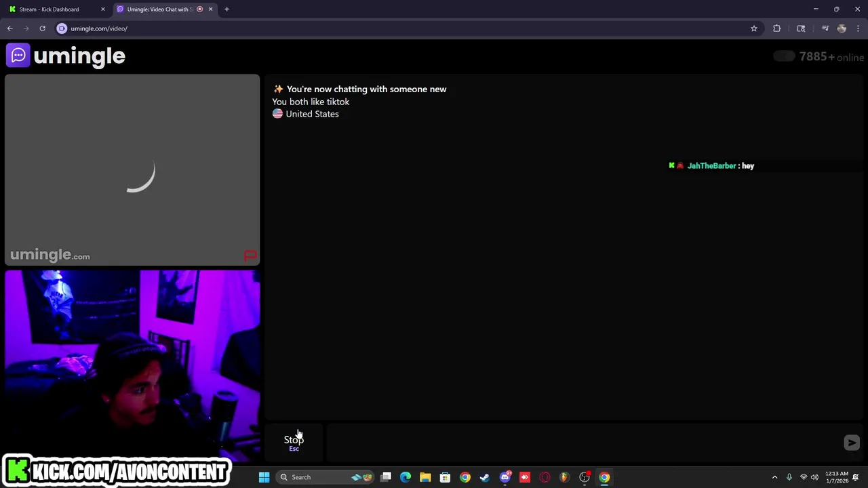868x488 pixels.
Task: Toggle the switch next to online count
Action: tap(784, 56)
